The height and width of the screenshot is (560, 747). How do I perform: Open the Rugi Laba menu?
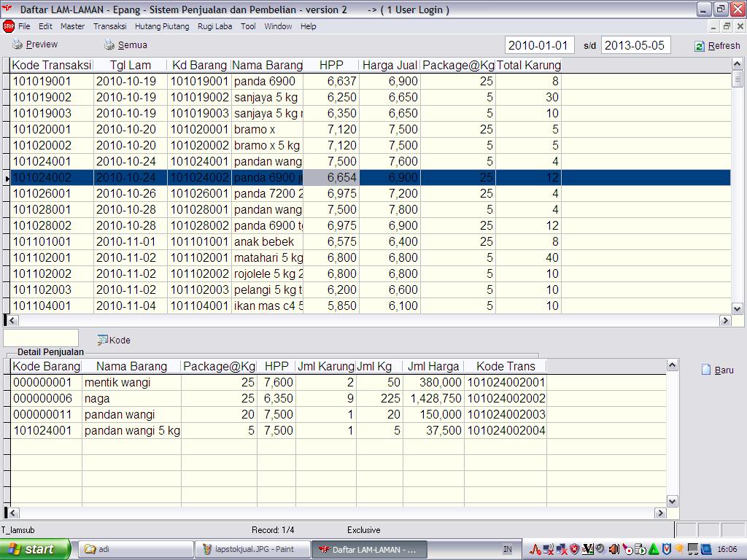click(x=214, y=26)
